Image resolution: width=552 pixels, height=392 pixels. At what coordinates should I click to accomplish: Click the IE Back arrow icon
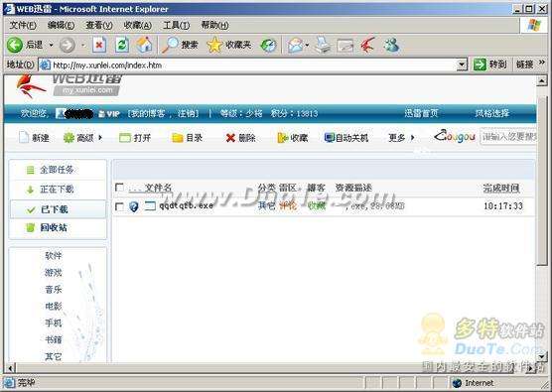(x=15, y=45)
